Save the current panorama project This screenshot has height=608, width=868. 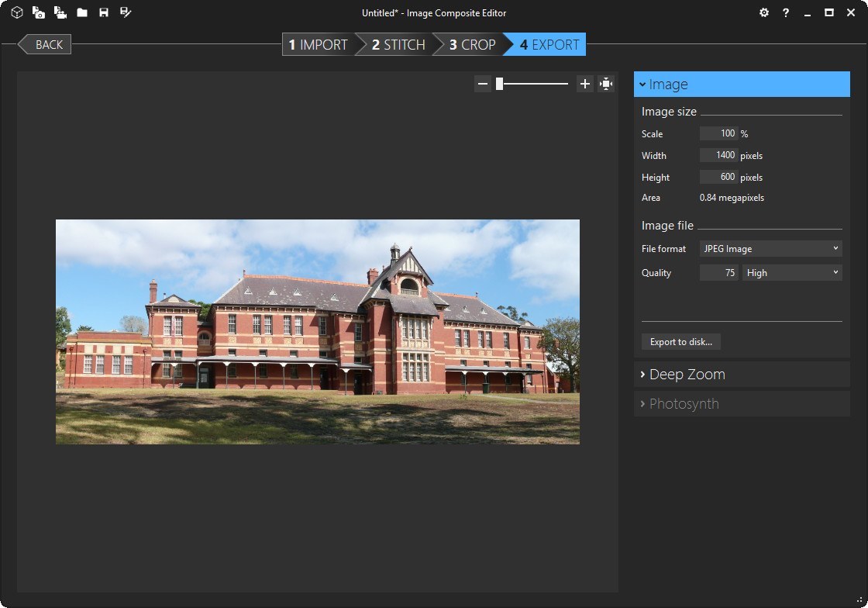[x=104, y=12]
